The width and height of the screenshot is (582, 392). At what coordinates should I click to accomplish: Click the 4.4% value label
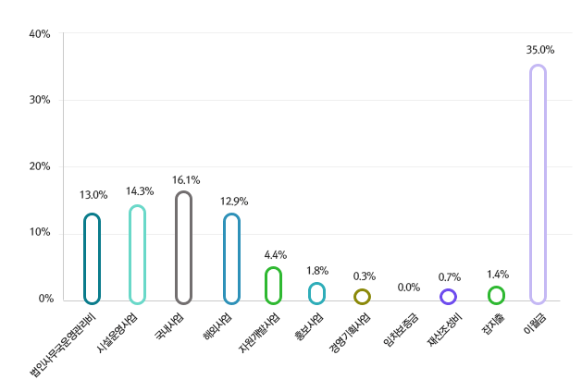coord(275,254)
